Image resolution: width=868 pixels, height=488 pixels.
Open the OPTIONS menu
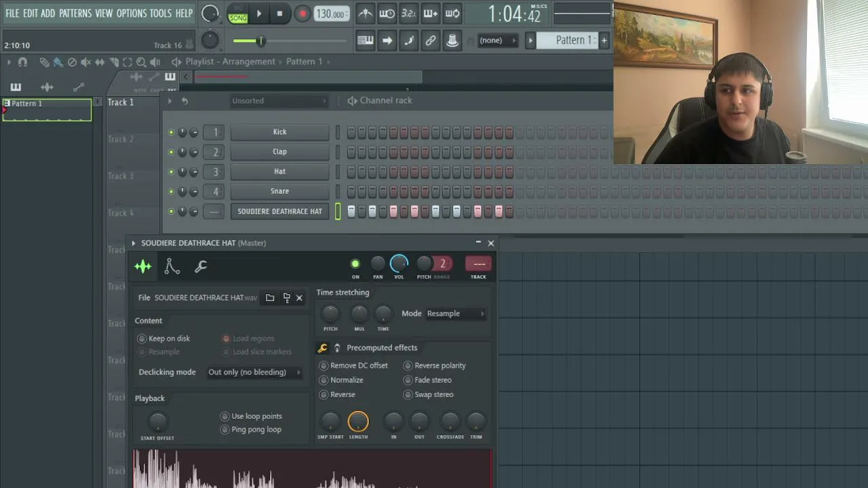131,14
